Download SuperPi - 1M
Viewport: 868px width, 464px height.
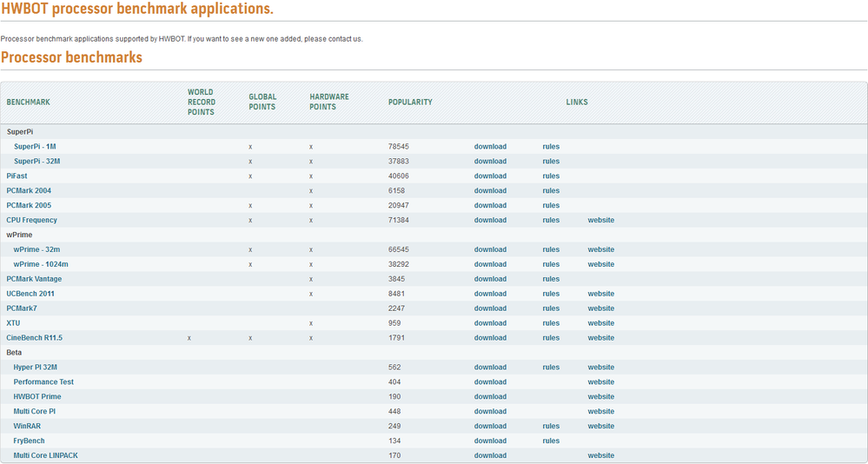(x=490, y=147)
